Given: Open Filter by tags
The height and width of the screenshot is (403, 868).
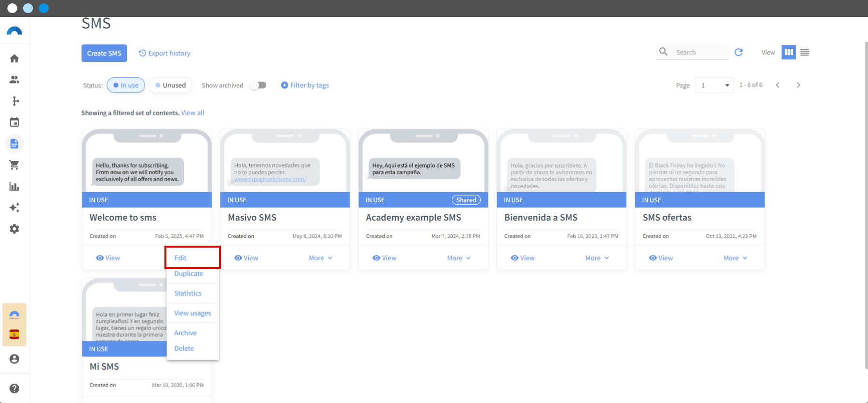Looking at the screenshot, I should click(x=305, y=85).
